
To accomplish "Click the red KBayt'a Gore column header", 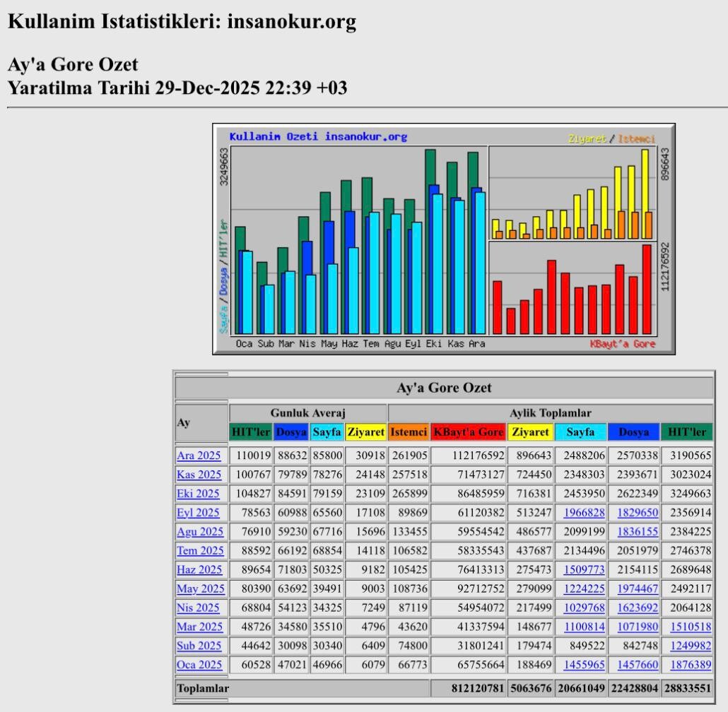I will [468, 432].
